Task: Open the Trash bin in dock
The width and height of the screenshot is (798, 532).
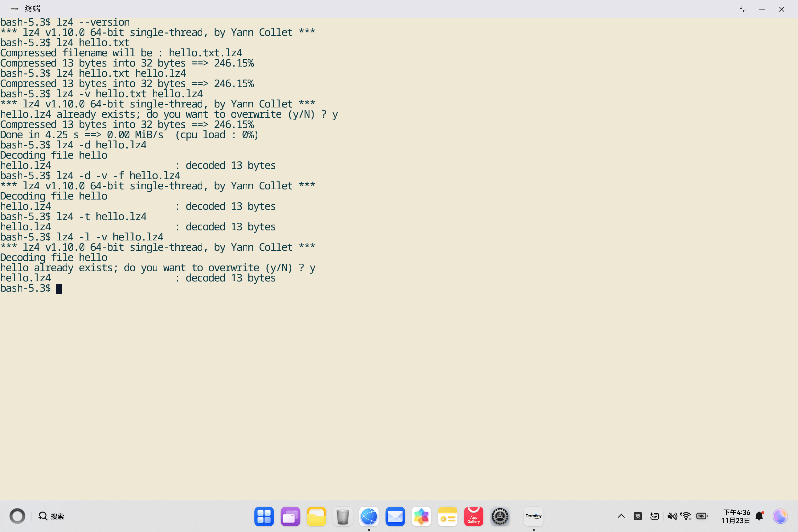Action: (343, 516)
